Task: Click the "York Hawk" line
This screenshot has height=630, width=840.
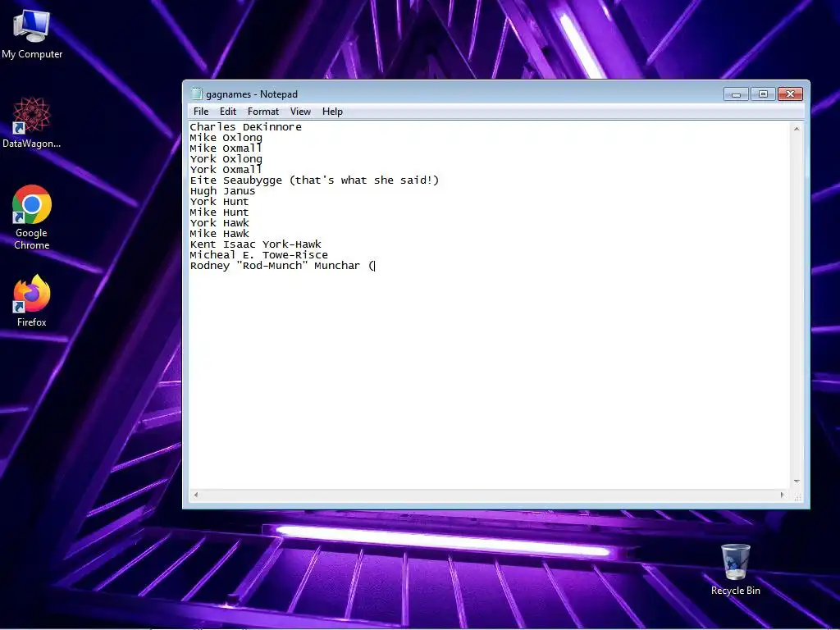Action: [219, 223]
